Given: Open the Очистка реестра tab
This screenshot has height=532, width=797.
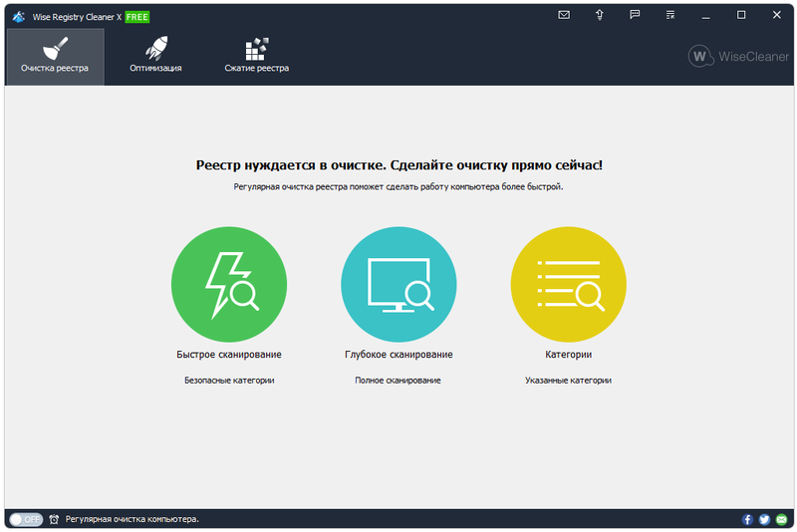Looking at the screenshot, I should point(55,57).
